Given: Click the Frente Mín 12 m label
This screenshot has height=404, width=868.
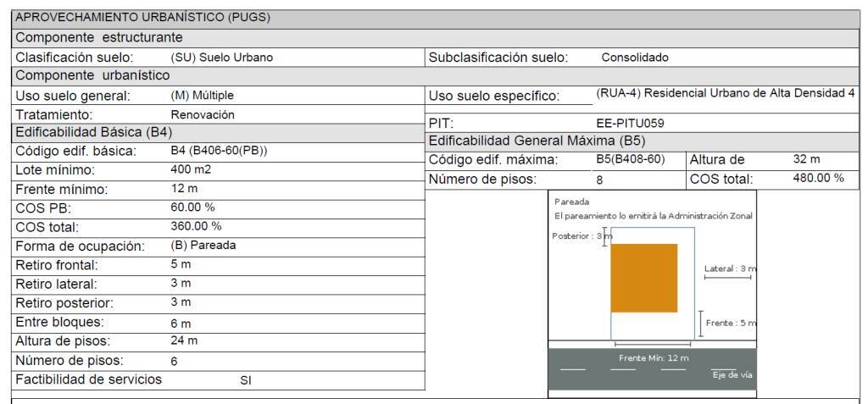Looking at the screenshot, I should coord(654,358).
